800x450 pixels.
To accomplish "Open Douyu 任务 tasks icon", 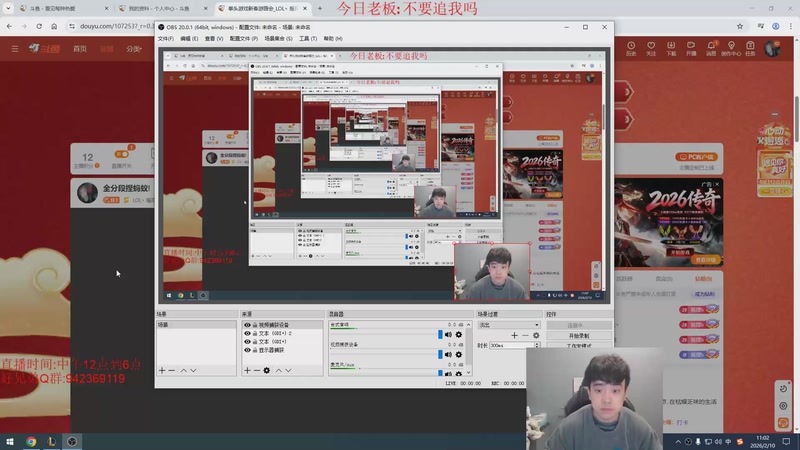I will click(750, 48).
